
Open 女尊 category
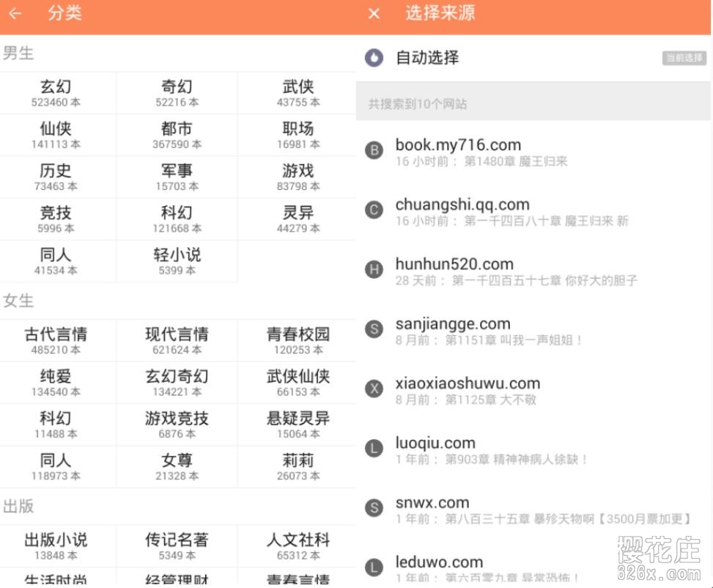click(x=177, y=467)
